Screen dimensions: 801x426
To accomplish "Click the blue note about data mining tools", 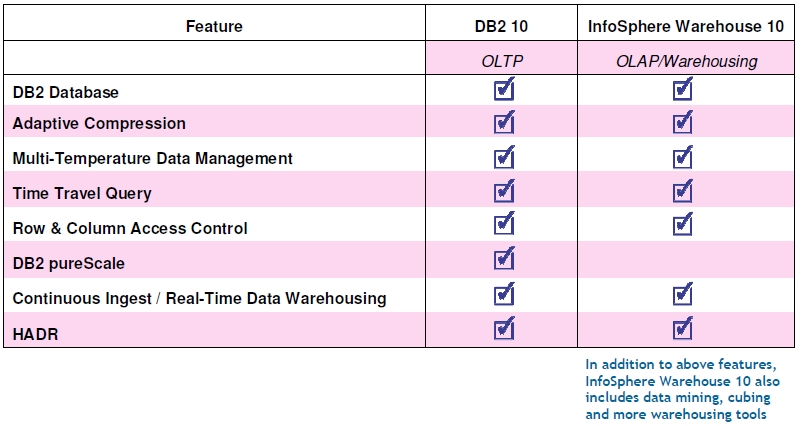I will pos(682,389).
